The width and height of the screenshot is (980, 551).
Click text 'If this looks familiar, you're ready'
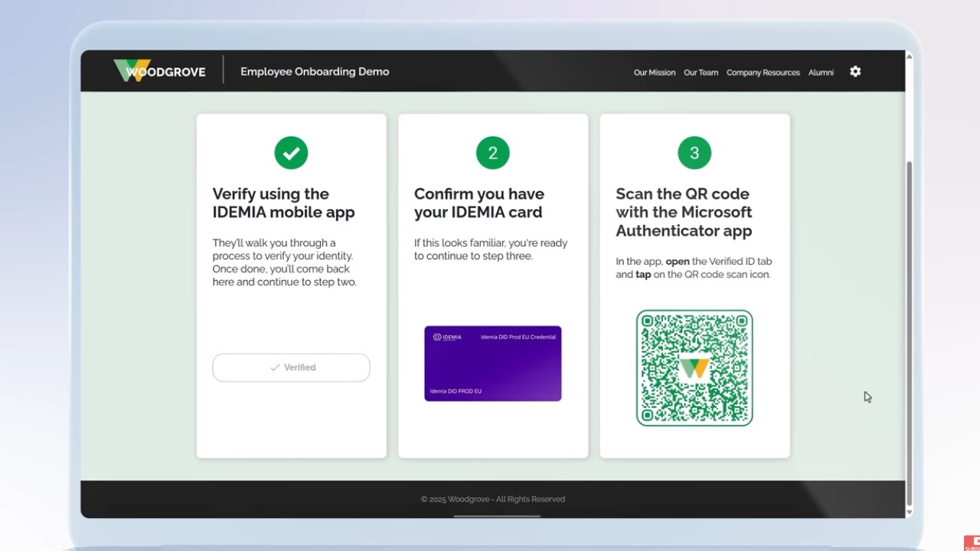coord(491,243)
